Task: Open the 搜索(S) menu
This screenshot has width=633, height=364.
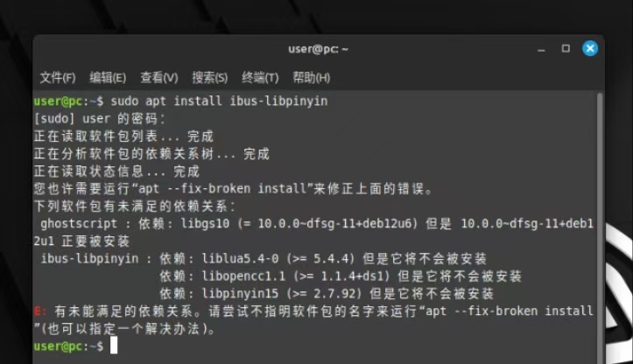Action: pos(209,78)
